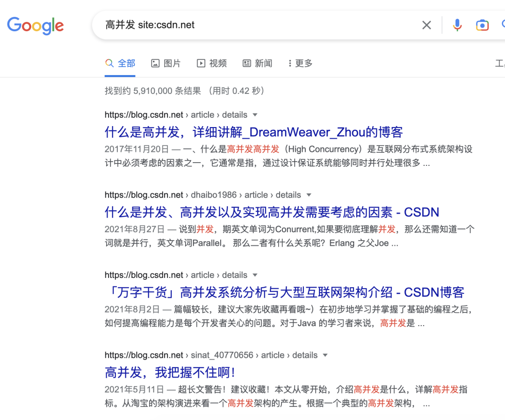
Task: Open 「万字干货」高并发系统分析 result
Action: pyautogui.click(x=284, y=292)
